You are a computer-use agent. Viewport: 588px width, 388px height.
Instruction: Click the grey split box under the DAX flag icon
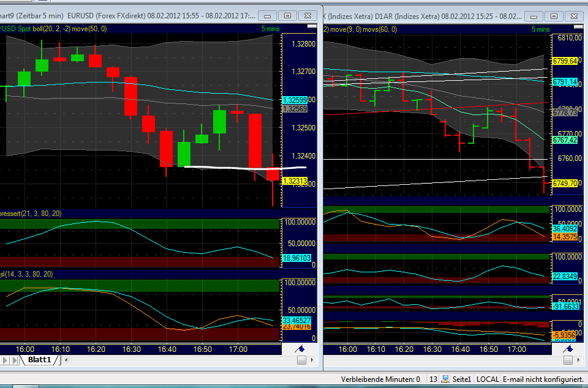click(x=568, y=360)
